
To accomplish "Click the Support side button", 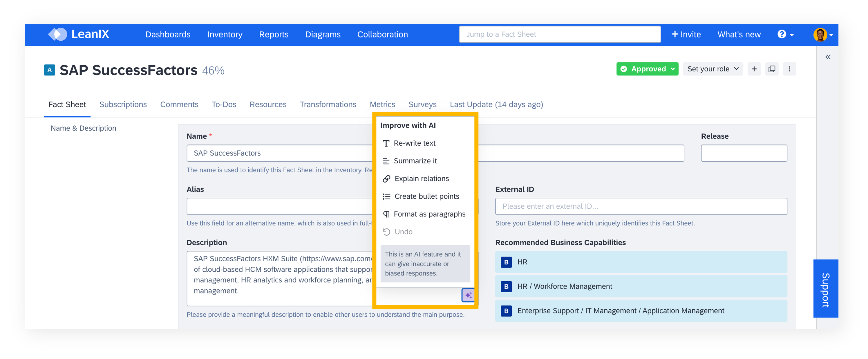I will pos(826,288).
